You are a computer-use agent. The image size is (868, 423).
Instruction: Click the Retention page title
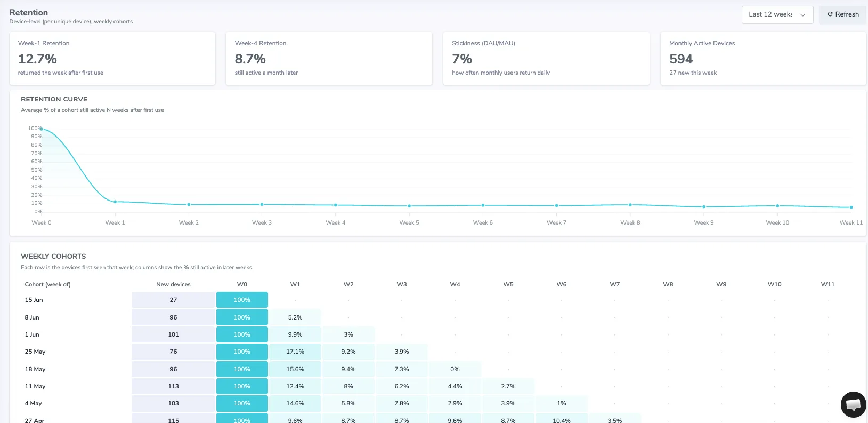(x=29, y=12)
